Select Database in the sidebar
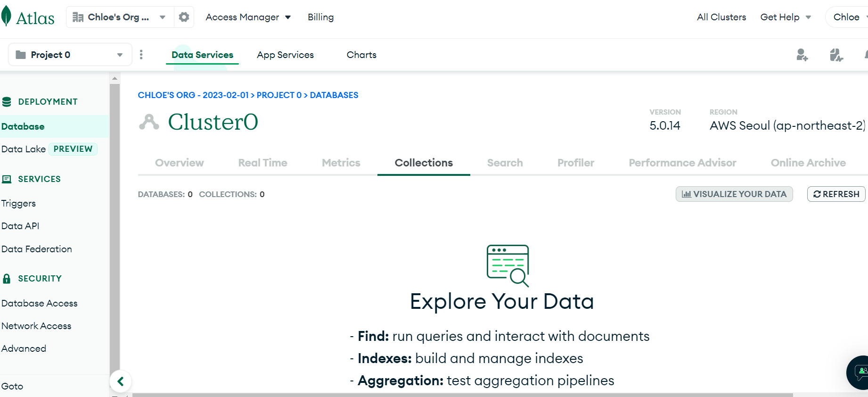The width and height of the screenshot is (868, 397). pos(54,126)
